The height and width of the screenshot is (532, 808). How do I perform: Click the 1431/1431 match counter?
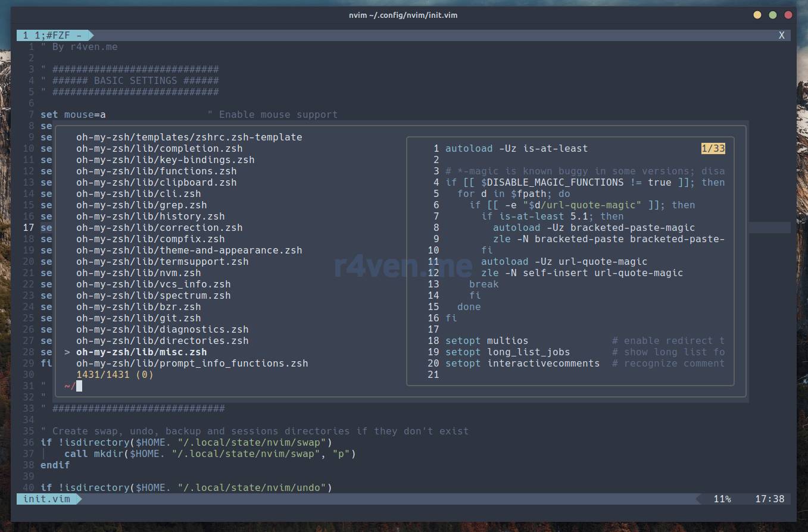114,374
